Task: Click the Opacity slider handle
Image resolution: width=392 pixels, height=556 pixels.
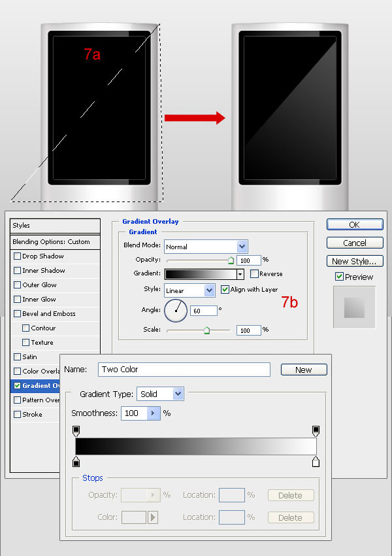Action: point(231,260)
